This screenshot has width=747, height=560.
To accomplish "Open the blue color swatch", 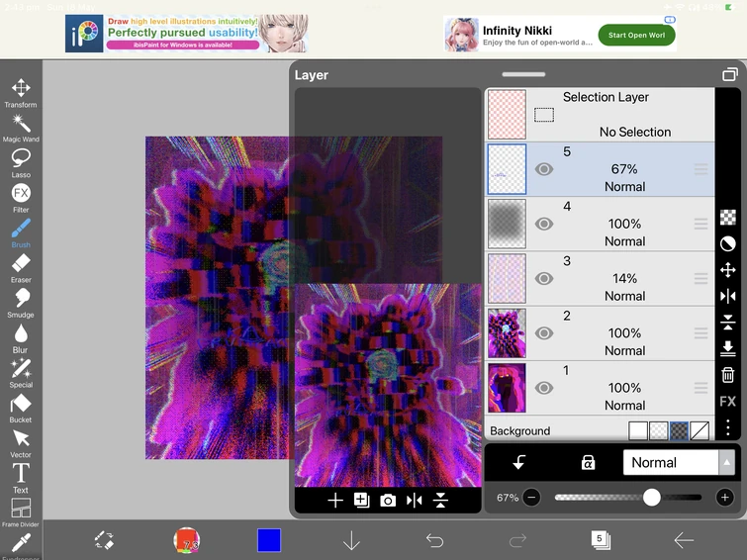I will (x=269, y=539).
